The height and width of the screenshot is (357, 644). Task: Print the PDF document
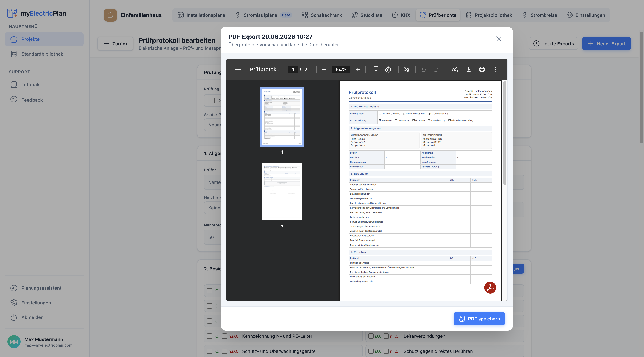pyautogui.click(x=482, y=70)
